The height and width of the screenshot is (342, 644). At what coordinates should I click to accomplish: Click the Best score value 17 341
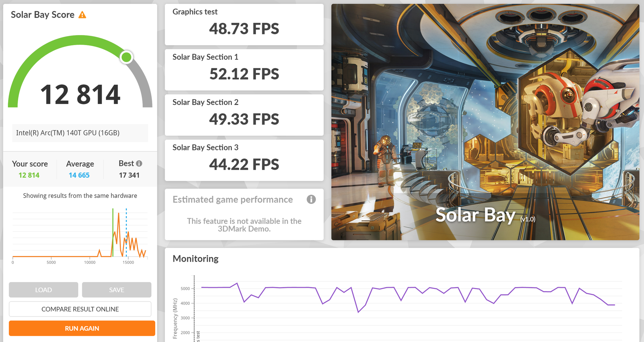[x=129, y=175]
